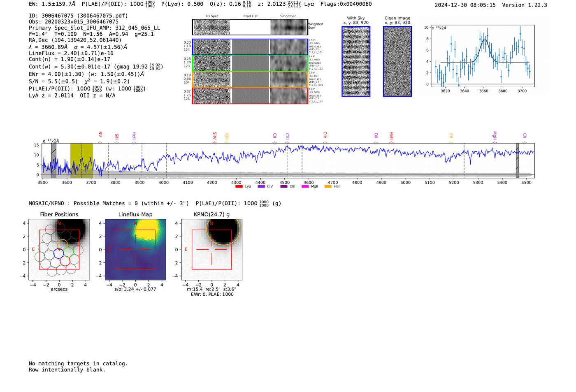Select the magenta OII line label
Screen dimensions: 576x392
(x=376, y=137)
